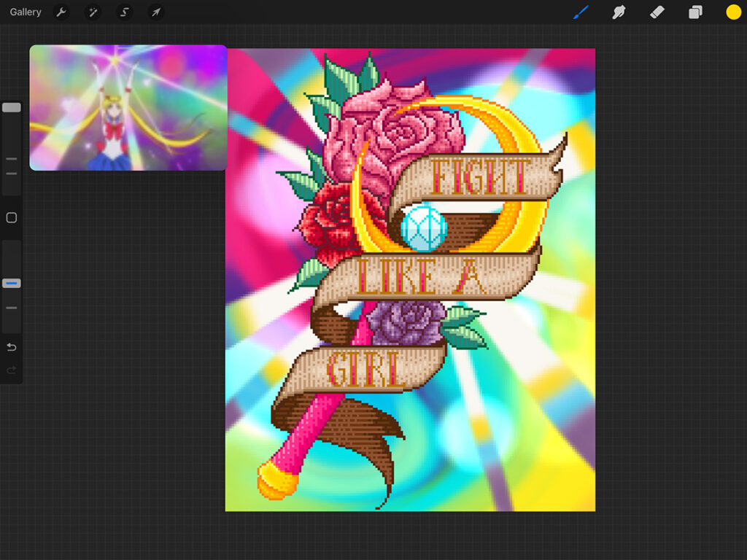Screen dimensions: 747x560
Task: Open the Actions wrench menu
Action: point(61,12)
